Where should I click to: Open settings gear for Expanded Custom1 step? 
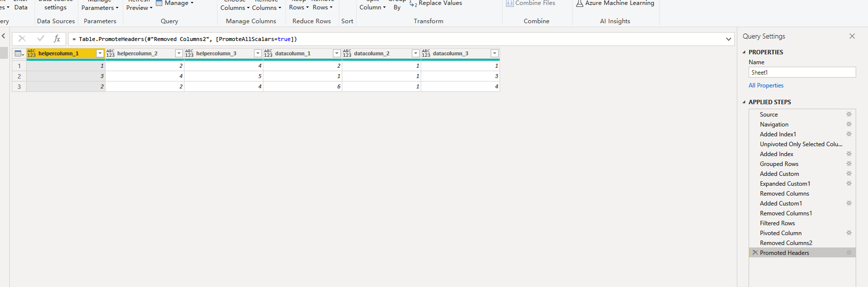(x=849, y=183)
